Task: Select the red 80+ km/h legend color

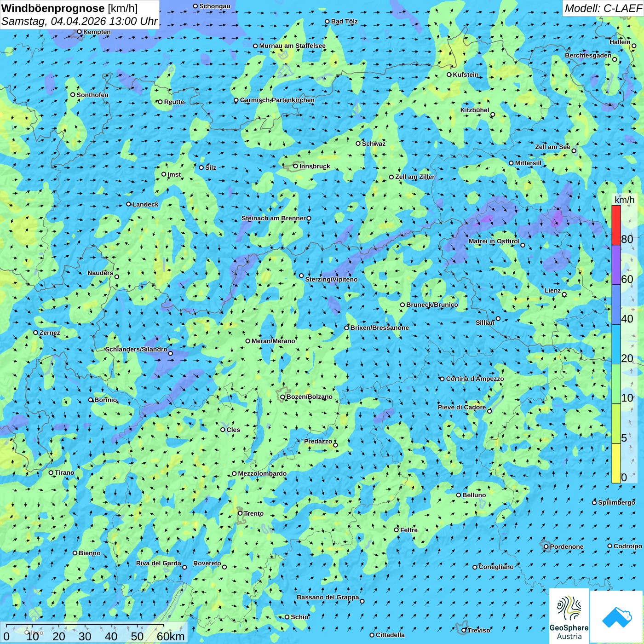Action: (x=616, y=225)
